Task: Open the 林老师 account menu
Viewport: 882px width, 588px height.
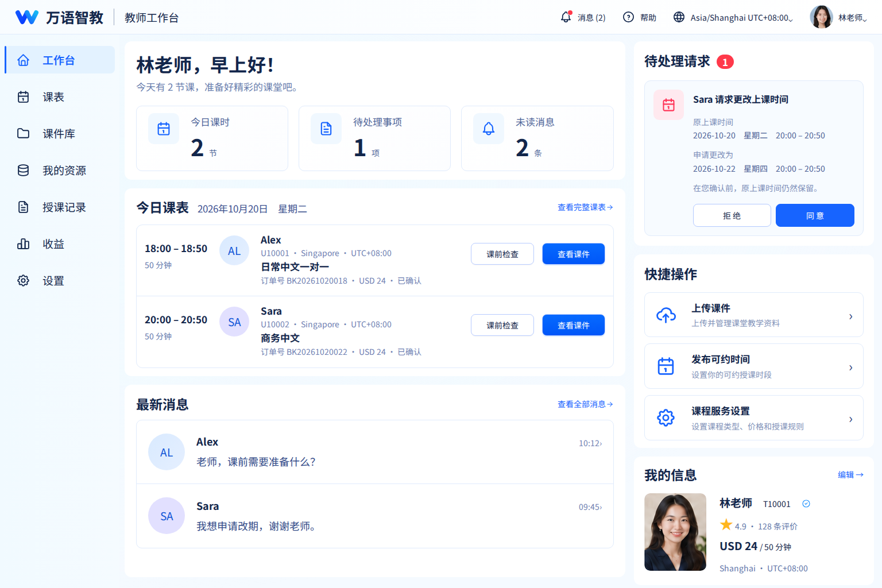Action: (x=838, y=17)
